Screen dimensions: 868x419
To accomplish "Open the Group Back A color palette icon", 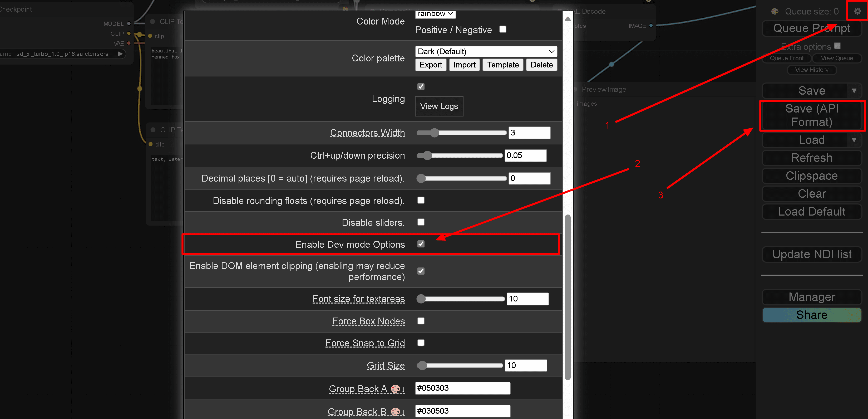I will [395, 389].
